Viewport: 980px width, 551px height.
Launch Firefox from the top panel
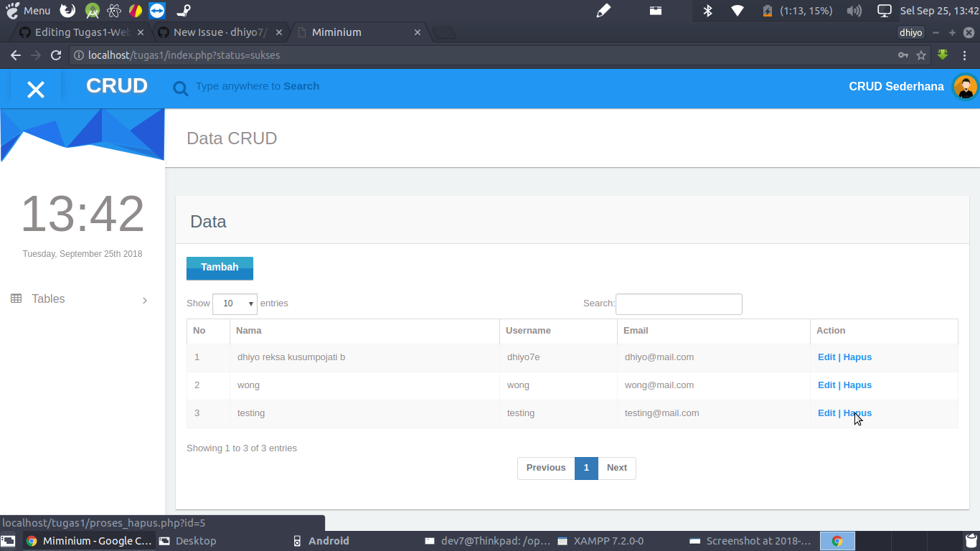[x=67, y=10]
